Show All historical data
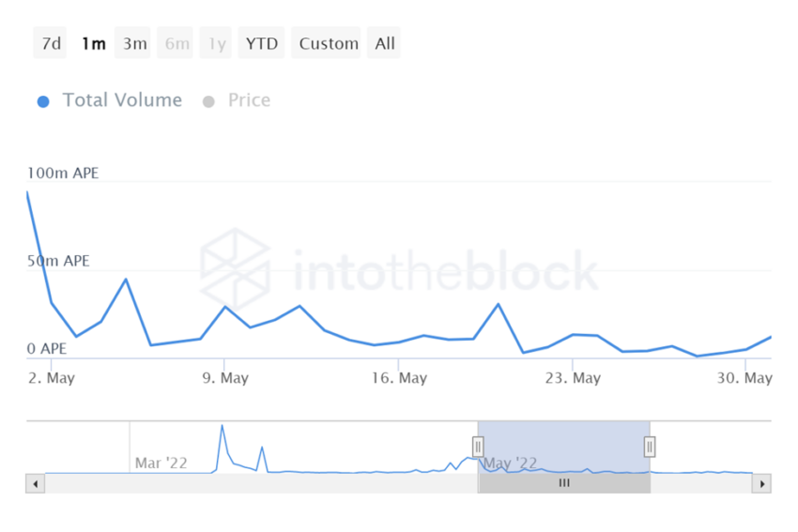Image resolution: width=798 pixels, height=532 pixels. pyautogui.click(x=385, y=43)
